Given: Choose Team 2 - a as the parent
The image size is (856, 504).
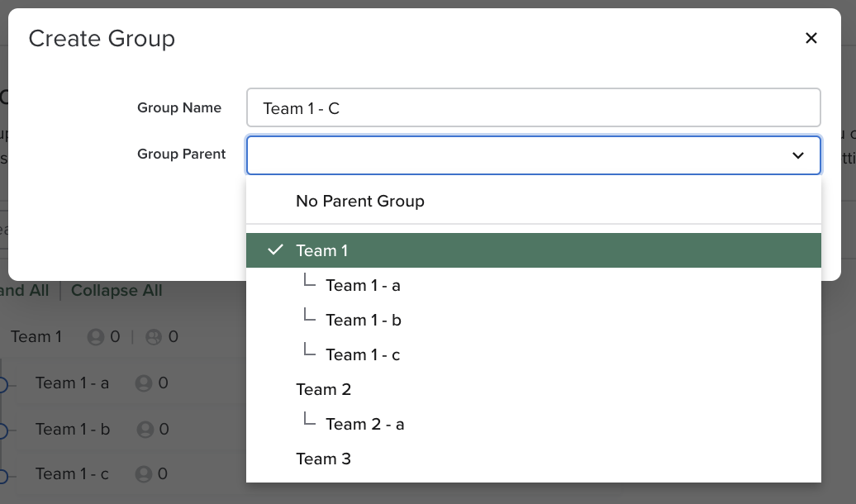Looking at the screenshot, I should point(365,424).
